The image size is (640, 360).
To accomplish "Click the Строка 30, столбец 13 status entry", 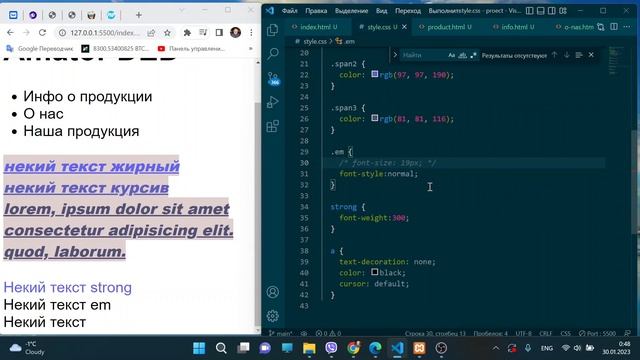I will click(435, 333).
